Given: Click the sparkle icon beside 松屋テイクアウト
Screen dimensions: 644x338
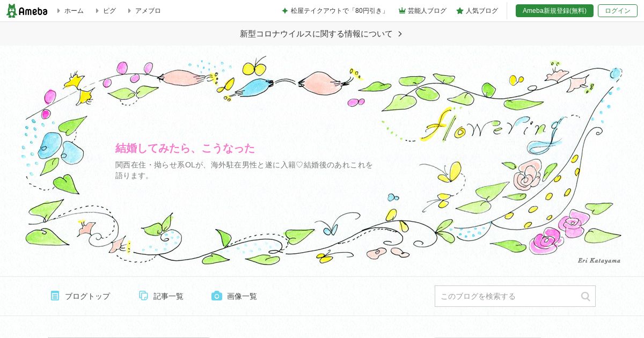Looking at the screenshot, I should [285, 11].
